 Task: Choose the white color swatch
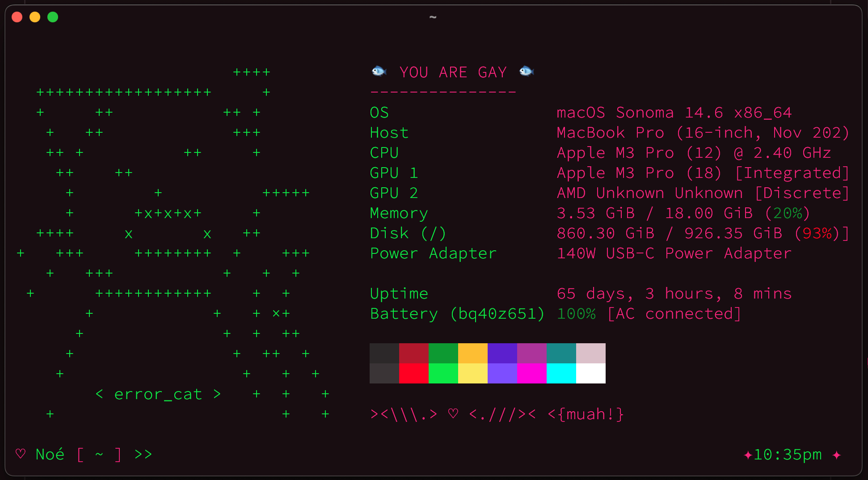point(590,373)
